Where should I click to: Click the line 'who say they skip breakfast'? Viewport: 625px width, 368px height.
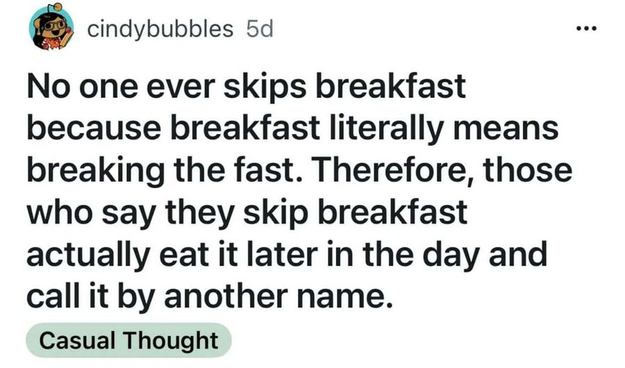(x=247, y=212)
